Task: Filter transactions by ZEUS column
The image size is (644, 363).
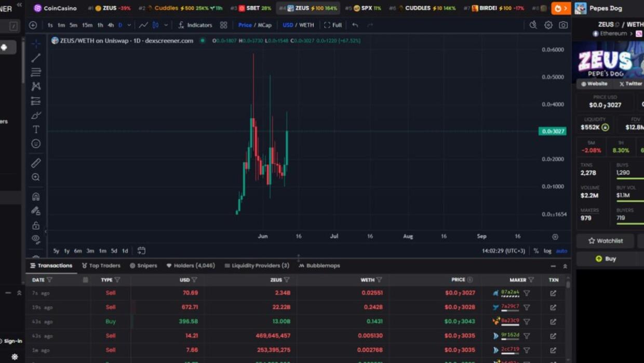Action: (287, 280)
